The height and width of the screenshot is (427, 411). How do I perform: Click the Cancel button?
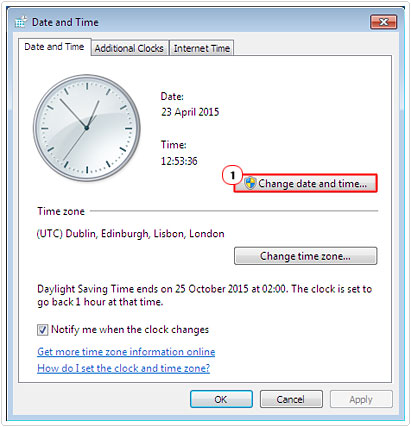(x=291, y=399)
